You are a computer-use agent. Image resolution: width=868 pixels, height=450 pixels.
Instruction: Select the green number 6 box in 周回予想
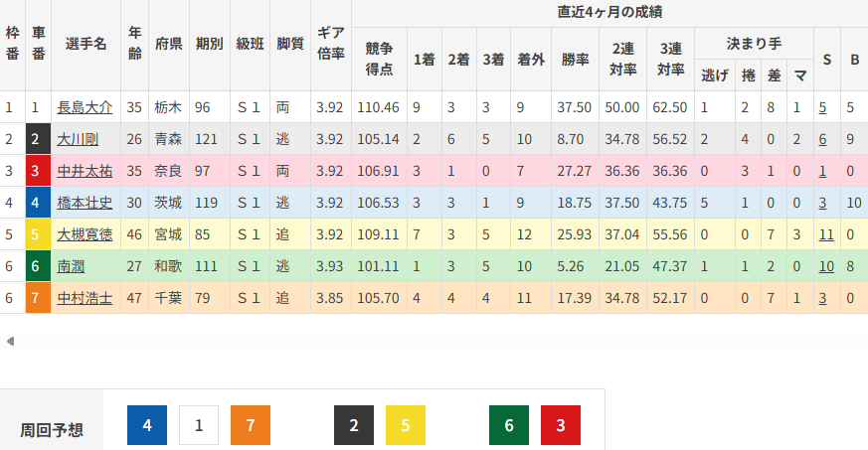[x=509, y=425]
